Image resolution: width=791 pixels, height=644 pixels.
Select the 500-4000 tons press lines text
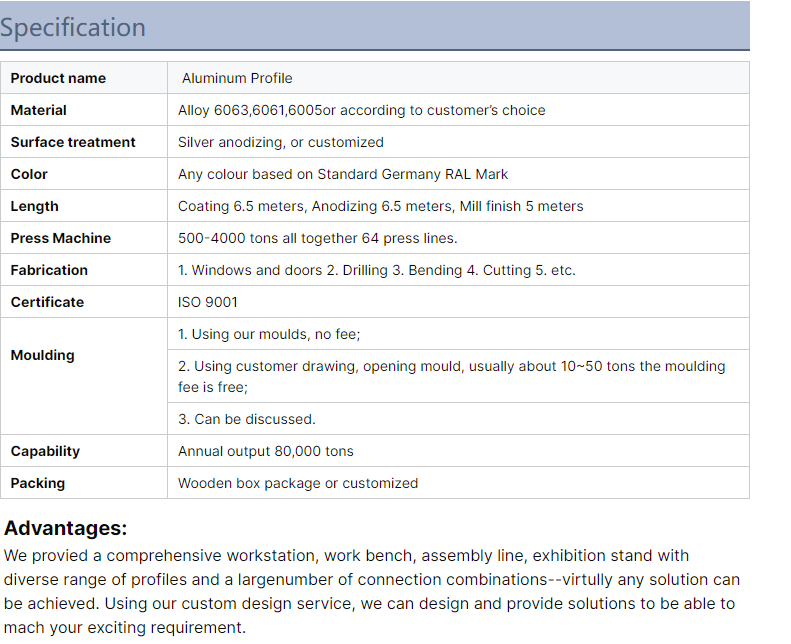coord(317,238)
